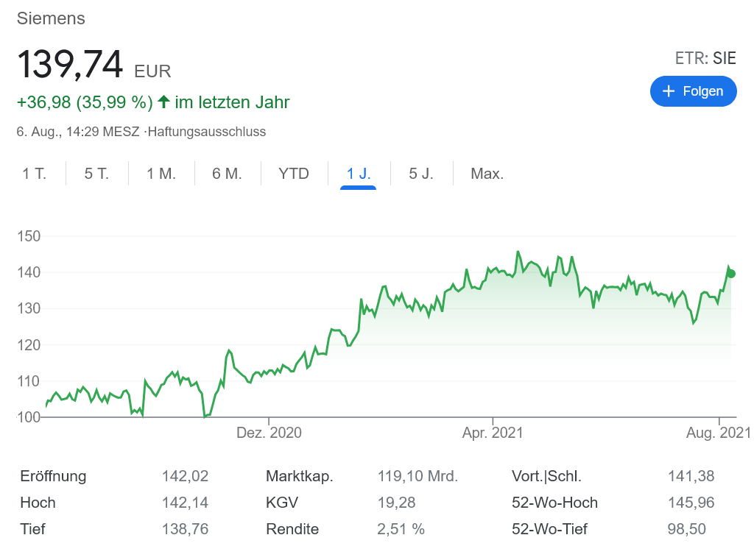
Task: Show the Max. time range chart
Action: tap(487, 174)
